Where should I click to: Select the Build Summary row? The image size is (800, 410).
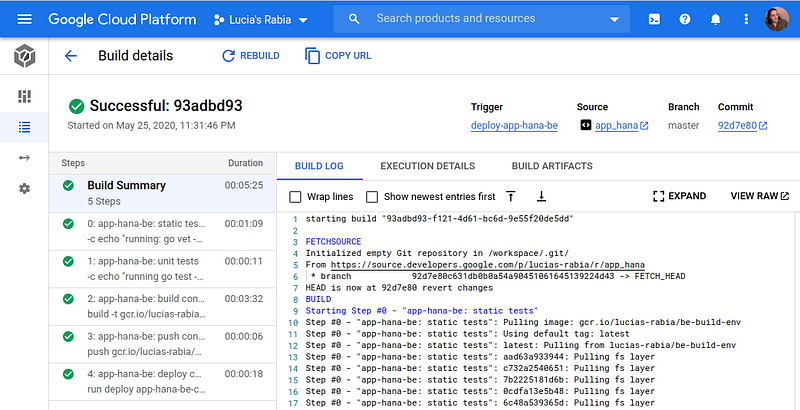(162, 193)
